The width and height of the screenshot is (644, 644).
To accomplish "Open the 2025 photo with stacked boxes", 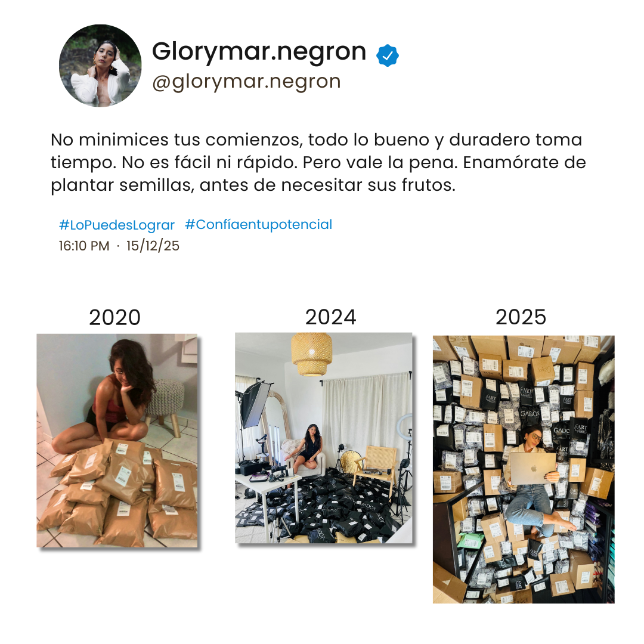I will tap(524, 469).
